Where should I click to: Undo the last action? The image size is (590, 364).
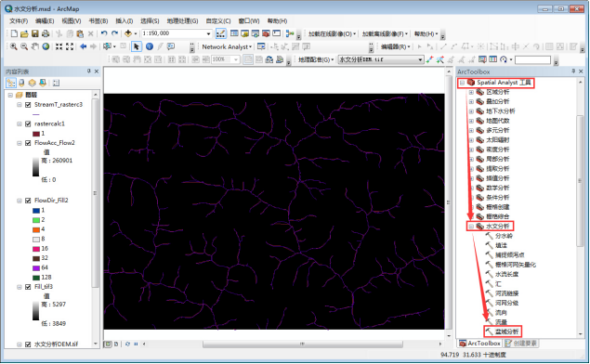point(104,33)
